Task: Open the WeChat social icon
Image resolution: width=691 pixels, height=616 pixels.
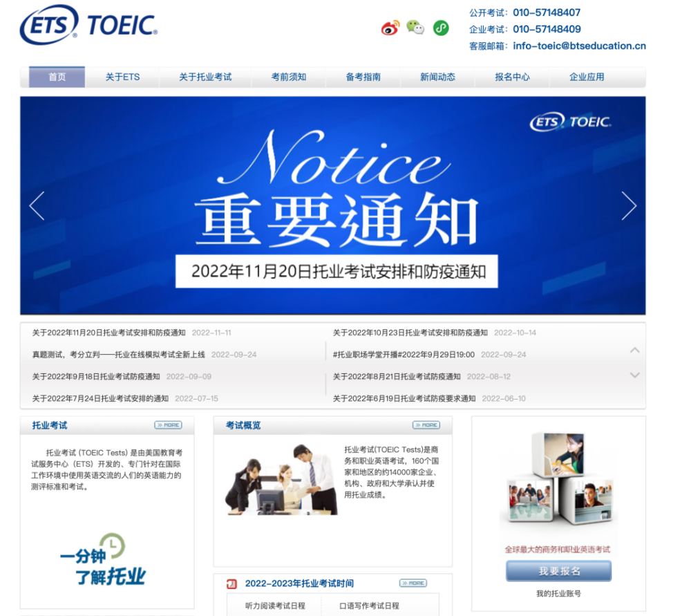Action: (415, 28)
